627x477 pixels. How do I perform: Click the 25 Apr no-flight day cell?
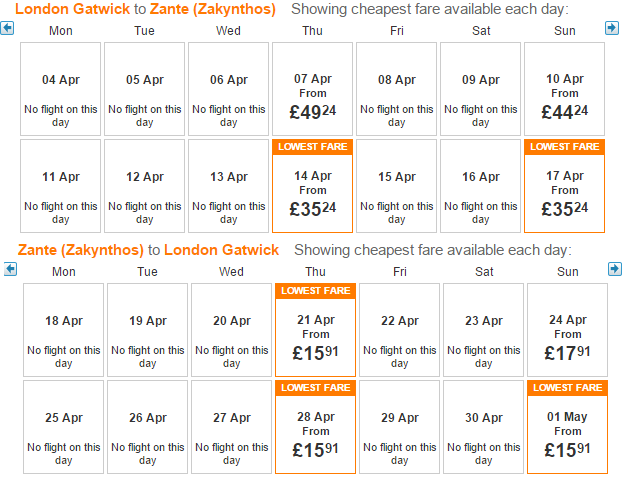pos(64,427)
